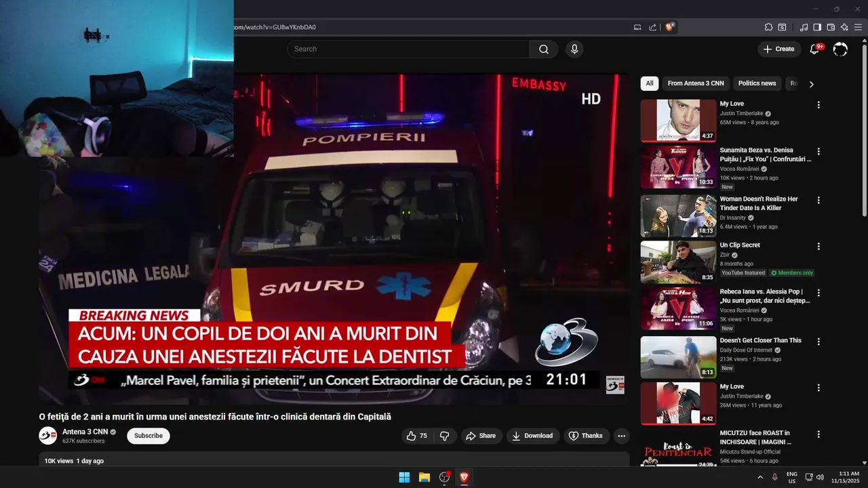Click the Create button
The width and height of the screenshot is (868, 488).
[x=778, y=49]
